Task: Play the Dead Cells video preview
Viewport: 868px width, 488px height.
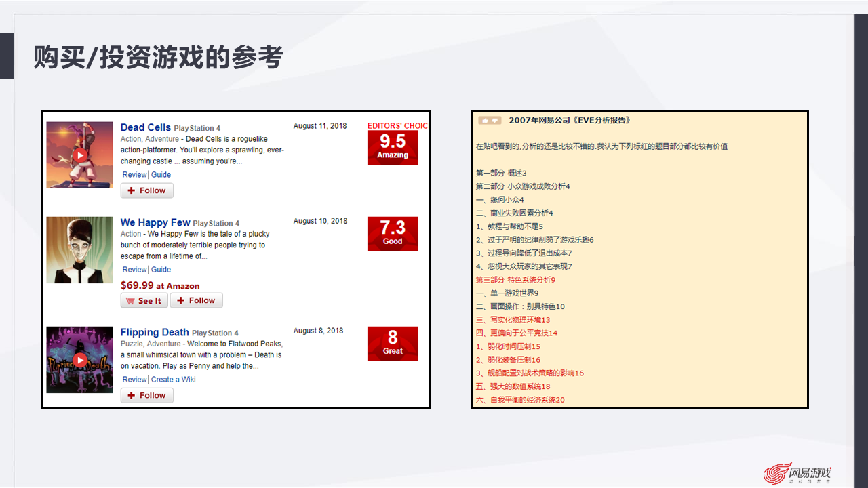Action: [79, 155]
